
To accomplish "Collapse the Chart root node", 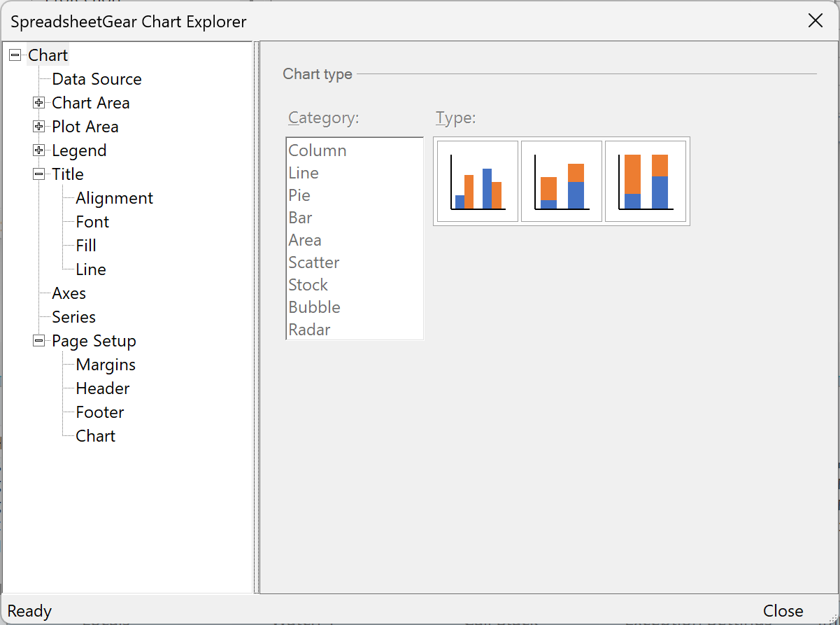I will [x=15, y=54].
